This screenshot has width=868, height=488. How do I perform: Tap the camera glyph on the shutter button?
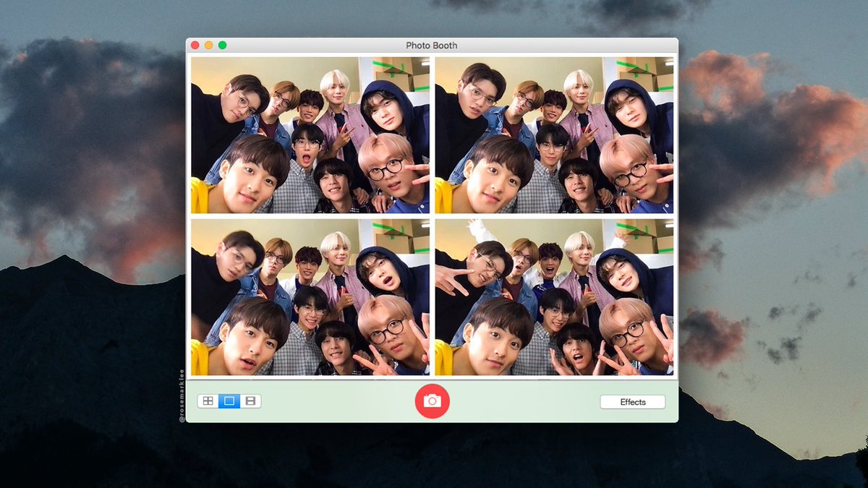pyautogui.click(x=434, y=401)
